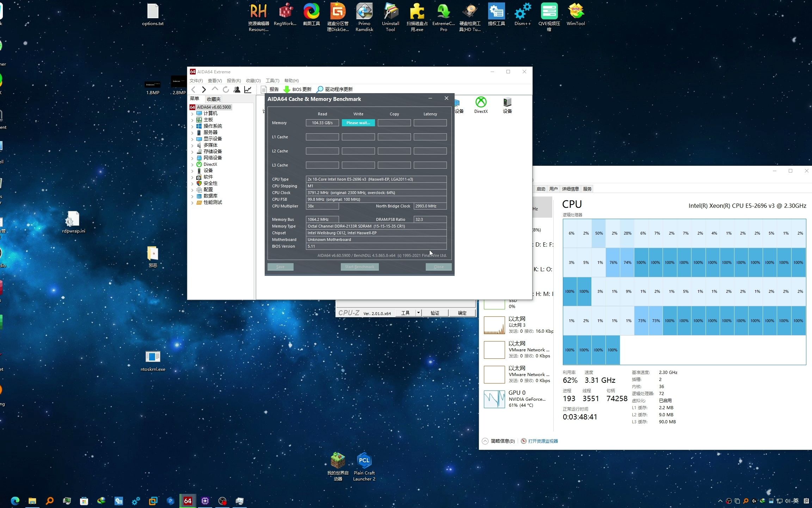Open the Dism++ desktop icon

click(522, 15)
